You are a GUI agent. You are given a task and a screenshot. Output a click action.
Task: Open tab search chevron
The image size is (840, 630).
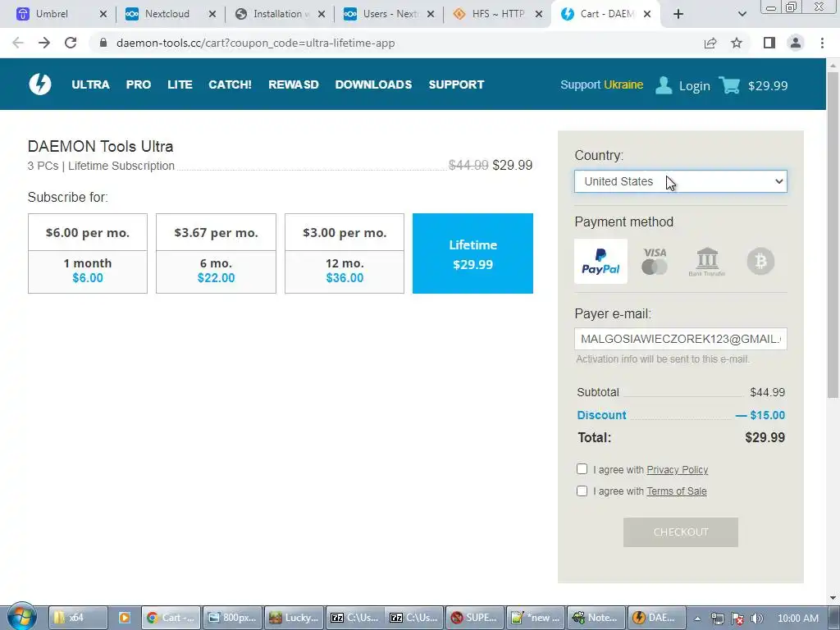click(742, 14)
